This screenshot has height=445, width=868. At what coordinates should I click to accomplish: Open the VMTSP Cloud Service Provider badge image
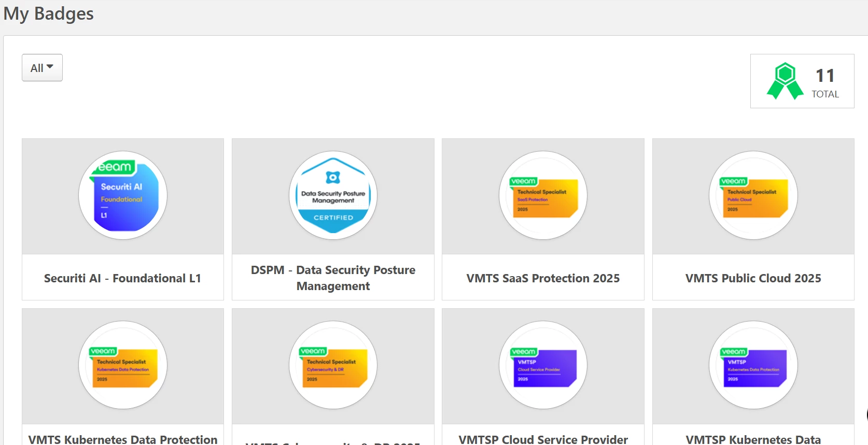[x=543, y=365]
